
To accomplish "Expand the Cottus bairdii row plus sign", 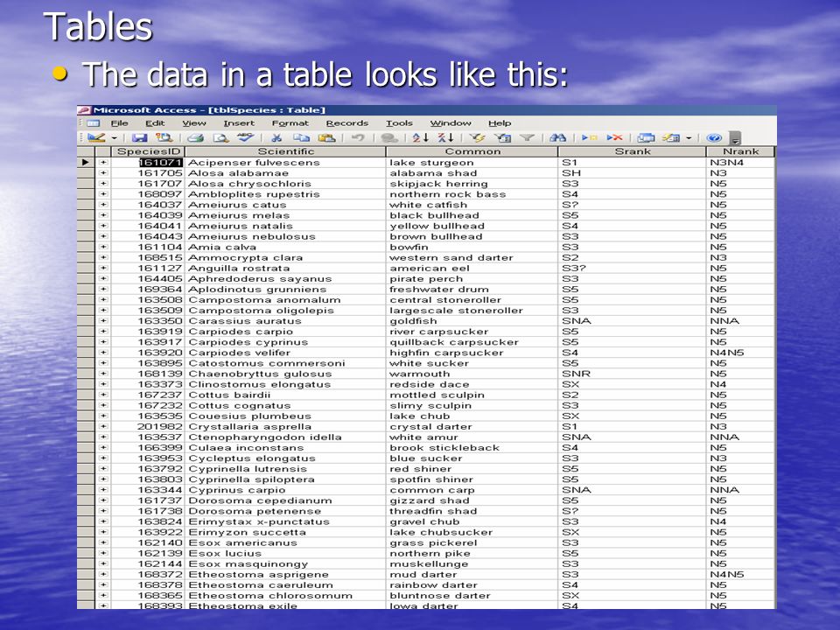I will point(103,395).
